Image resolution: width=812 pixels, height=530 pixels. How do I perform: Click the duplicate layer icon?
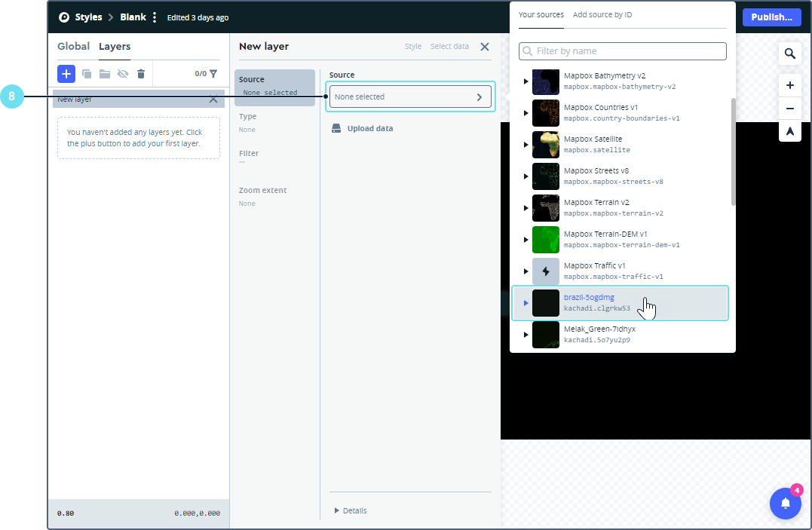click(87, 74)
